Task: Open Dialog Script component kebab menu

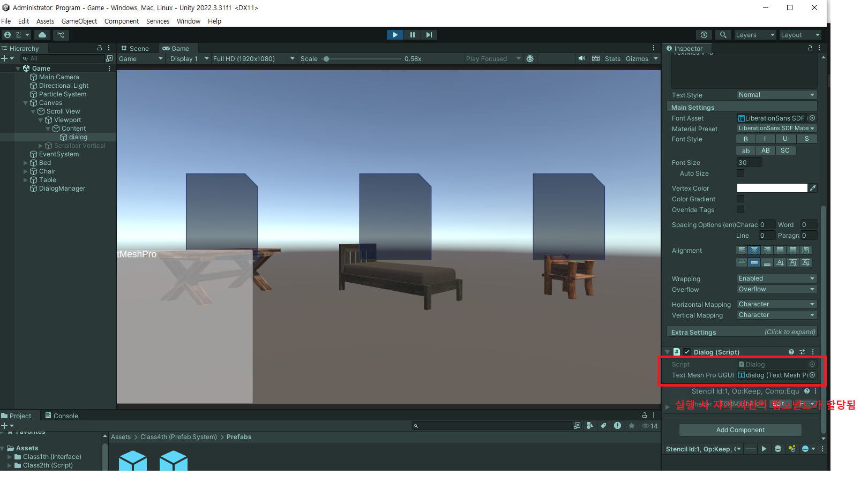Action: click(x=813, y=352)
